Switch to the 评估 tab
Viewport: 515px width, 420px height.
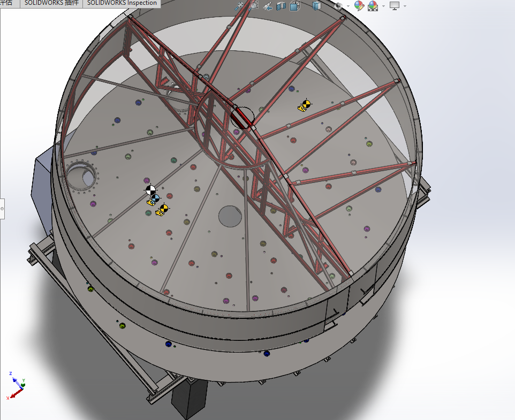click(7, 3)
